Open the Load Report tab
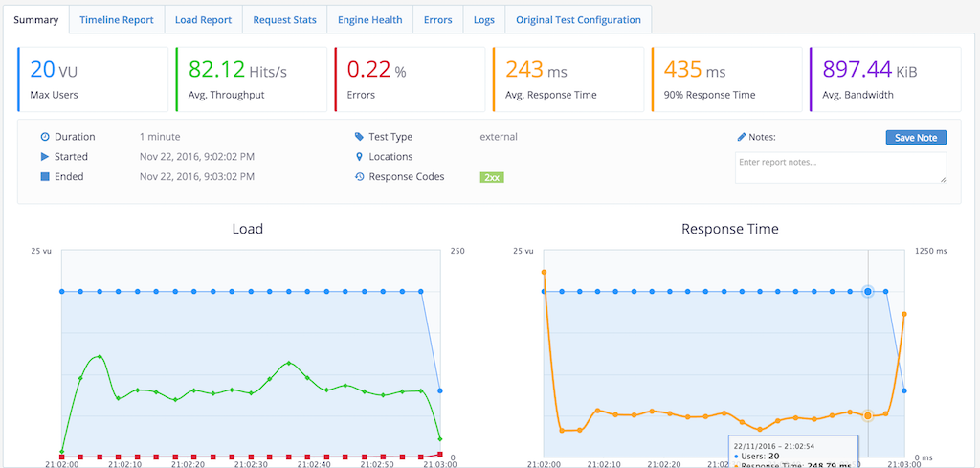 pos(203,19)
